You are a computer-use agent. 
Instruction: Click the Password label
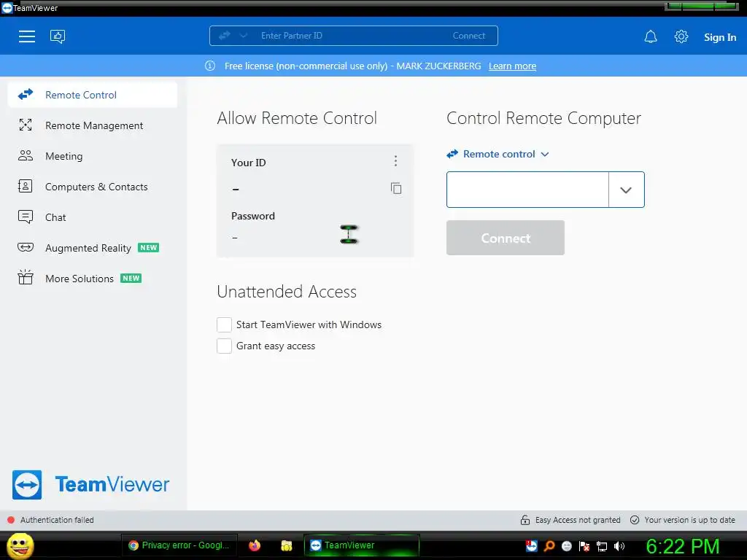[x=253, y=216]
